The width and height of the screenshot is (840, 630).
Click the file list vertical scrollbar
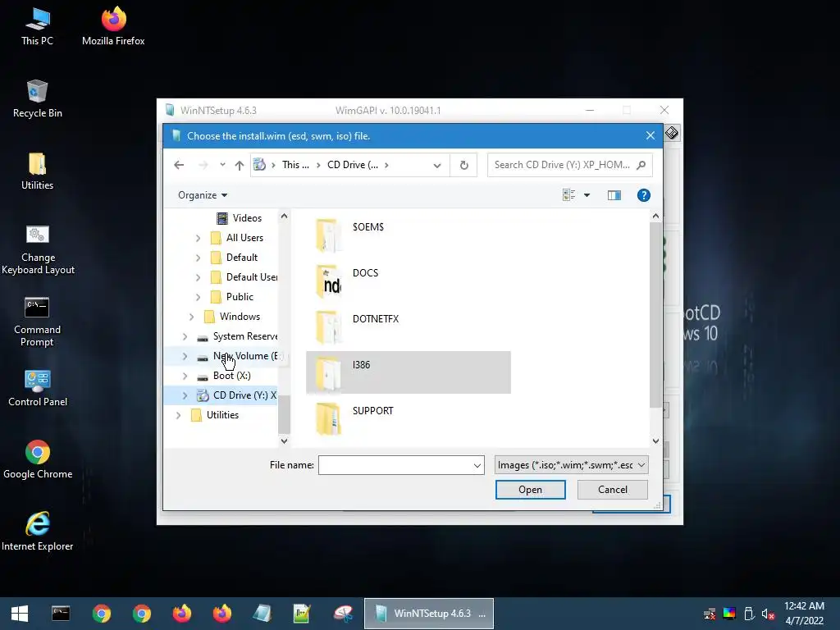(x=655, y=314)
